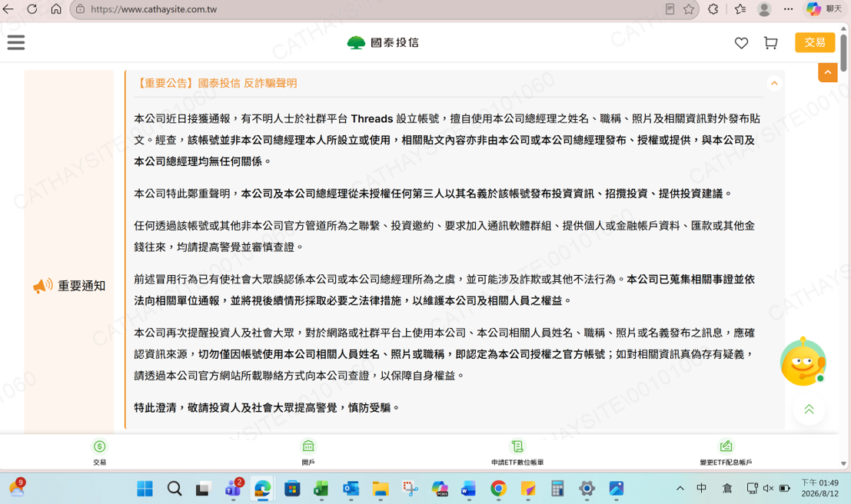This screenshot has width=851, height=504.
Task: Click the 【重要公告】國泰投信 反詐騙聲明 title
Action: click(215, 83)
